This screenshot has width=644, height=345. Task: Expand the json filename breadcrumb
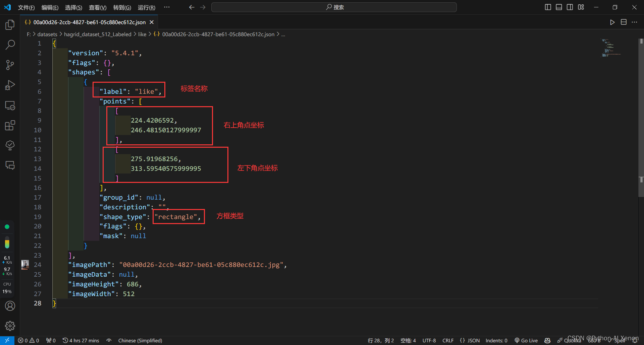[214, 34]
